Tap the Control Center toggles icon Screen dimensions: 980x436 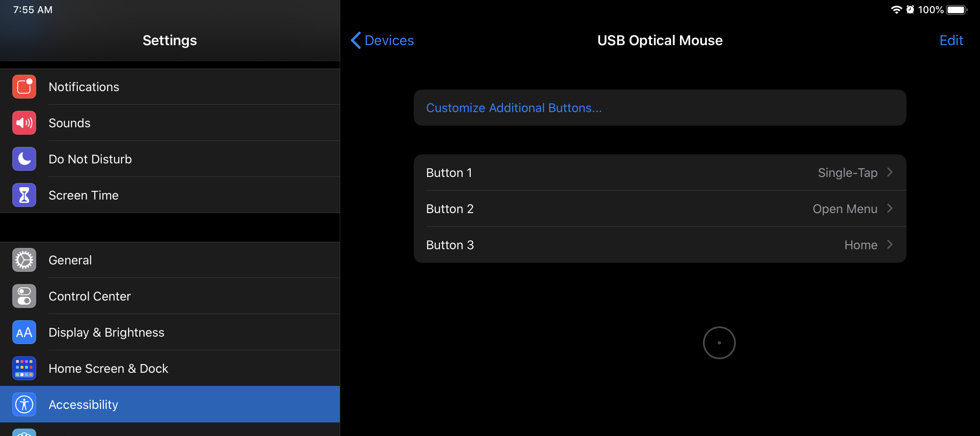pos(24,296)
